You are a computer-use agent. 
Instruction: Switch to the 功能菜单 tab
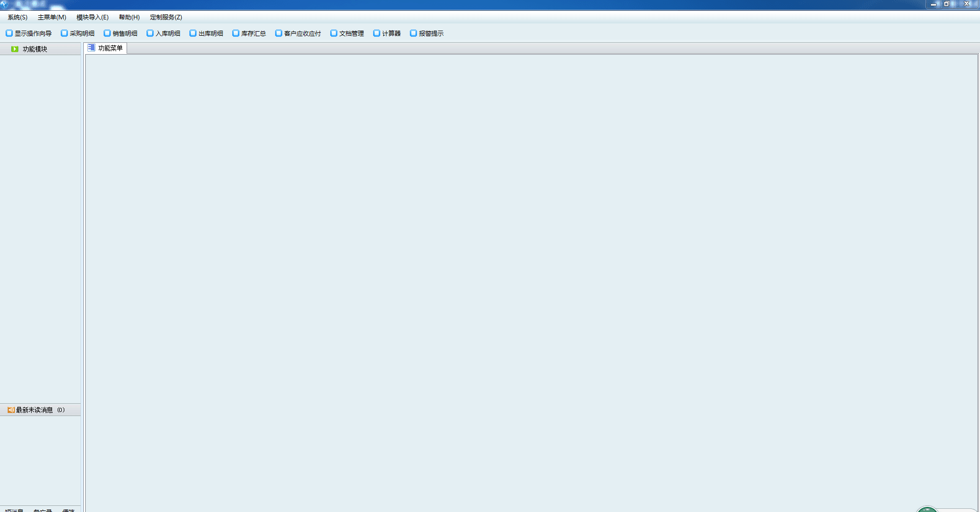[x=106, y=48]
